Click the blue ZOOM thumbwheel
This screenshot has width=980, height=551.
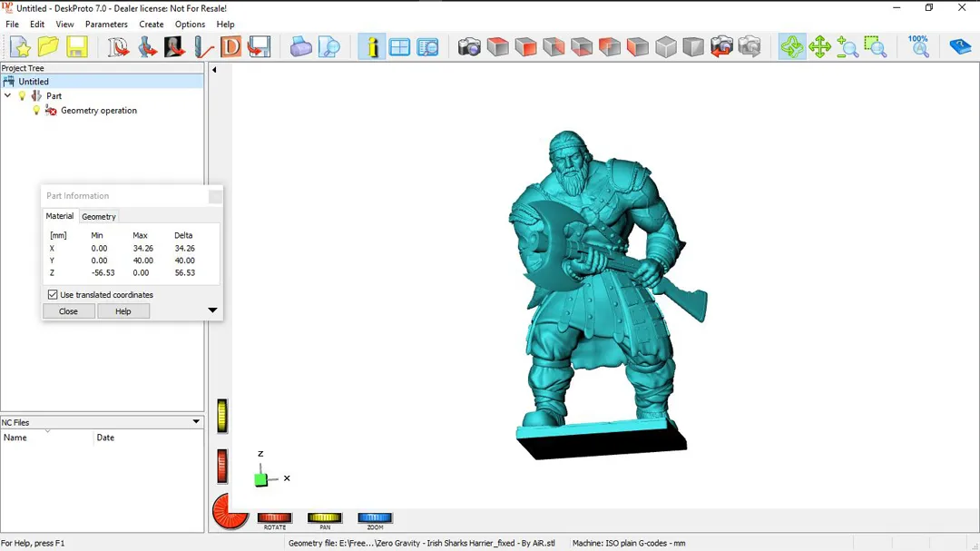coord(375,517)
